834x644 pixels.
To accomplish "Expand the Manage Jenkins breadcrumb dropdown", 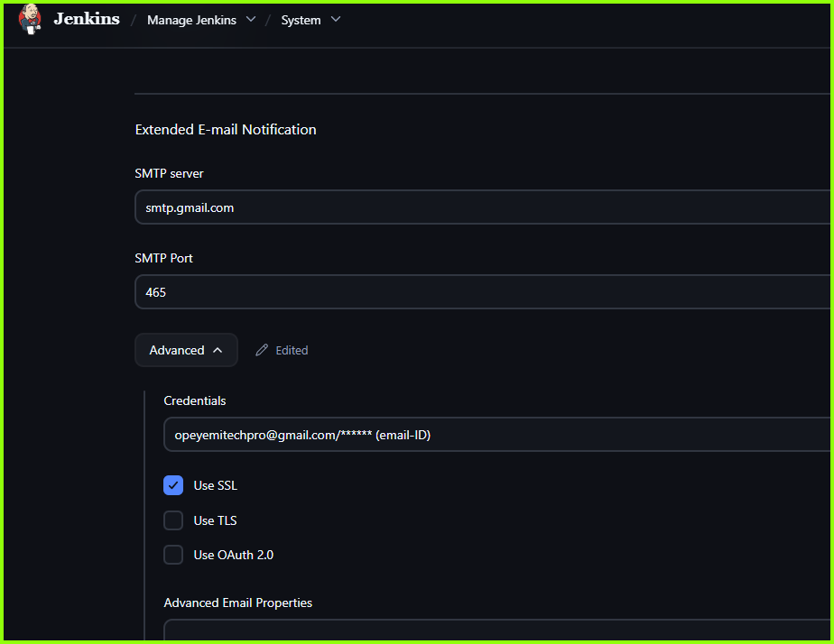I will [x=250, y=19].
